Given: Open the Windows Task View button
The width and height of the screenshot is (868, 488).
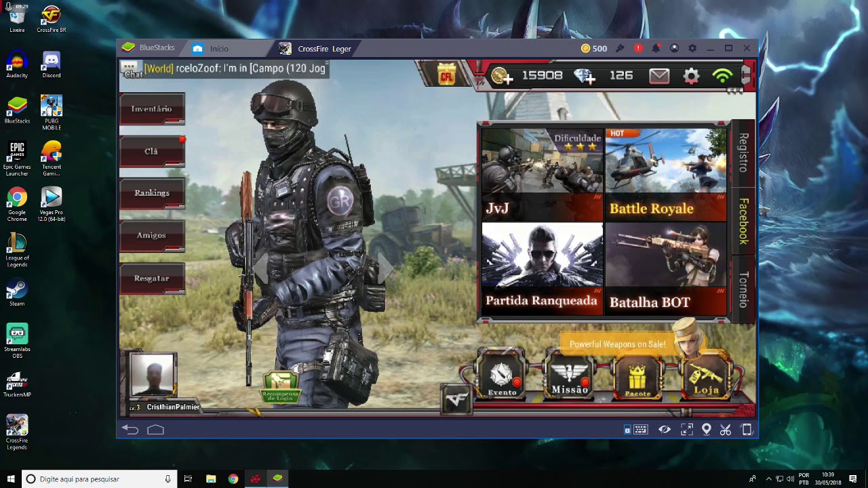Looking at the screenshot, I should click(x=189, y=479).
